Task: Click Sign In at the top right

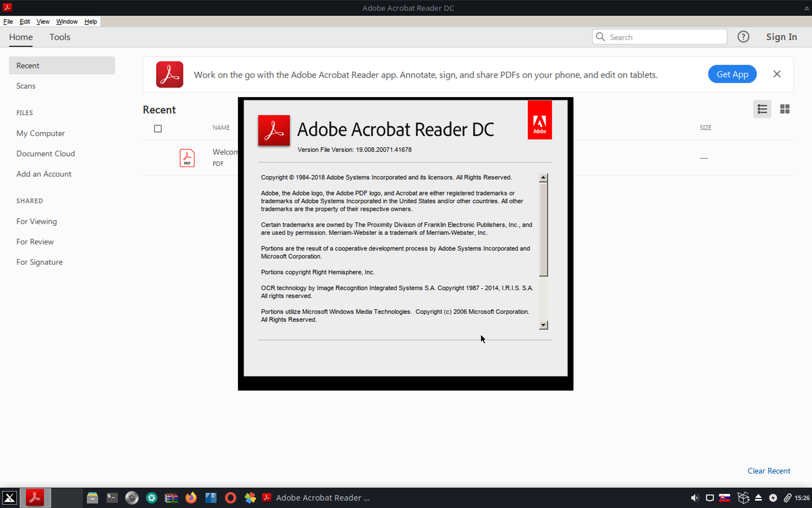Action: (x=782, y=37)
